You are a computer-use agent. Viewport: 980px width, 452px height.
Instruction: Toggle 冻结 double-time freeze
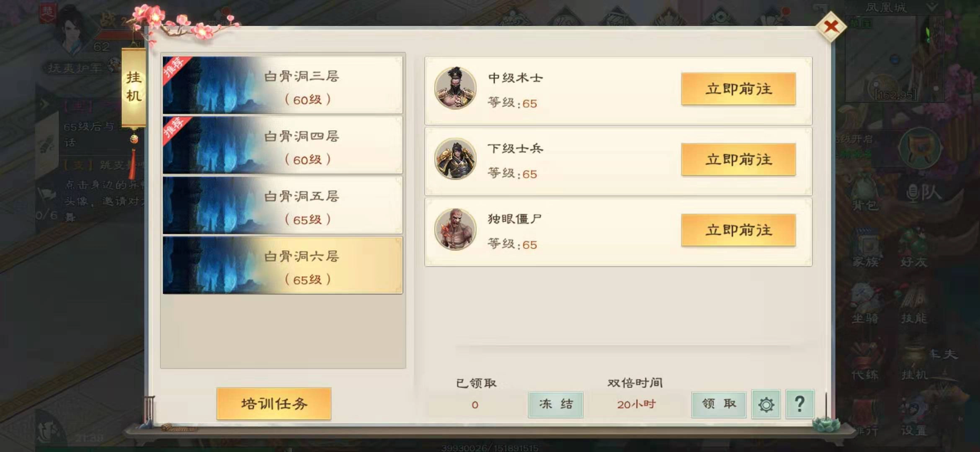(556, 404)
